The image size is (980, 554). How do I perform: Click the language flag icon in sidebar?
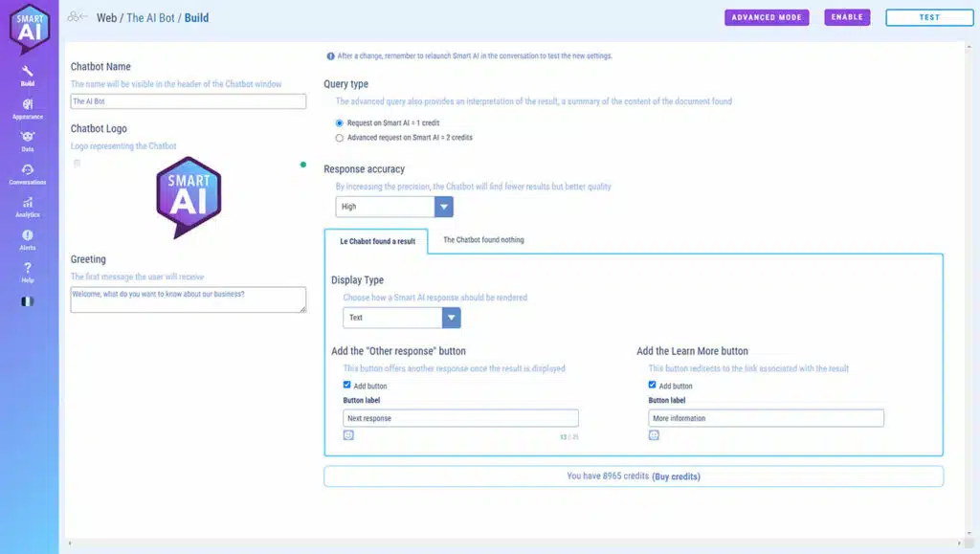click(x=28, y=301)
